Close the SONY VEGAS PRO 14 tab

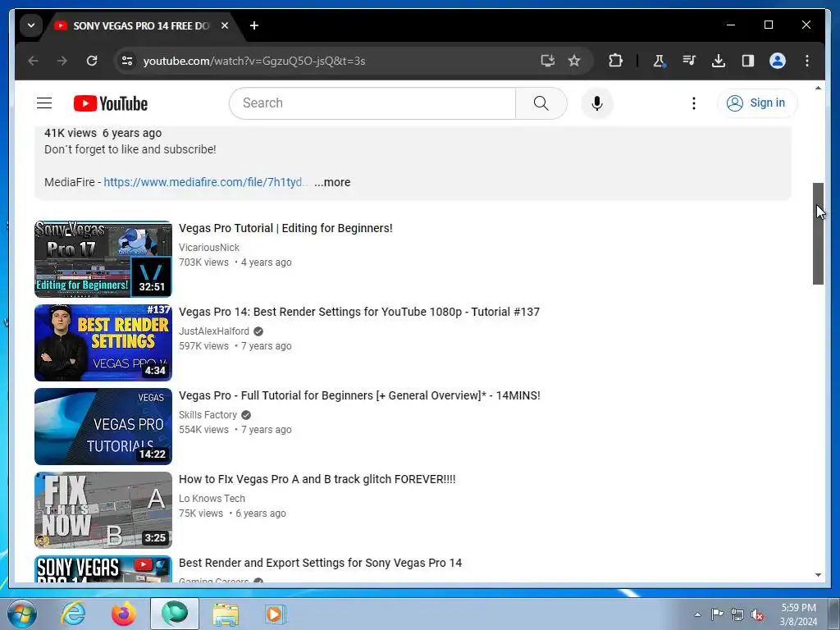(x=225, y=25)
